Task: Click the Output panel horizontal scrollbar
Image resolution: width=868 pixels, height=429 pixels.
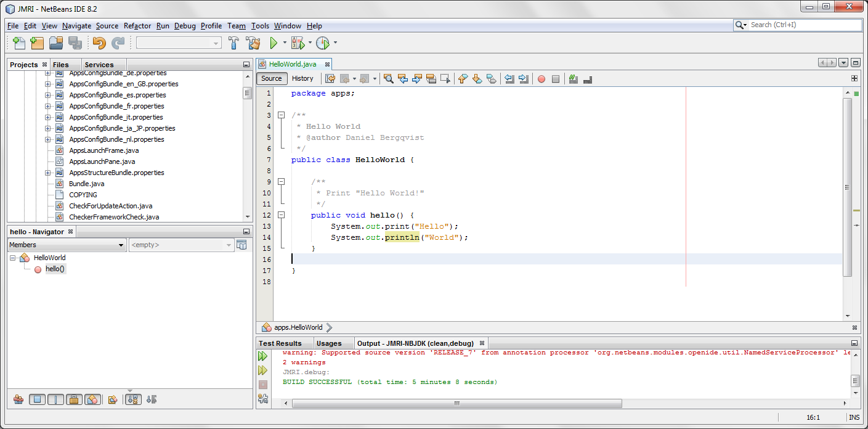Action: [x=456, y=404]
